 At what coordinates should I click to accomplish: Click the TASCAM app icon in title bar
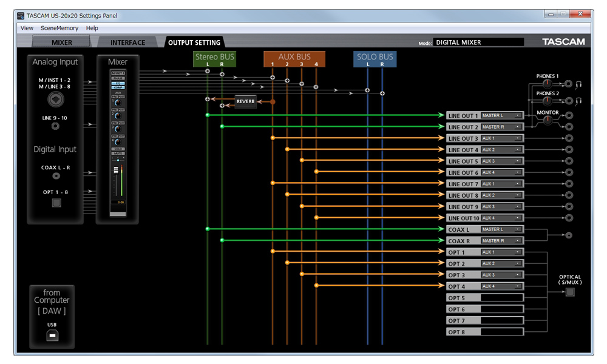[x=21, y=16]
